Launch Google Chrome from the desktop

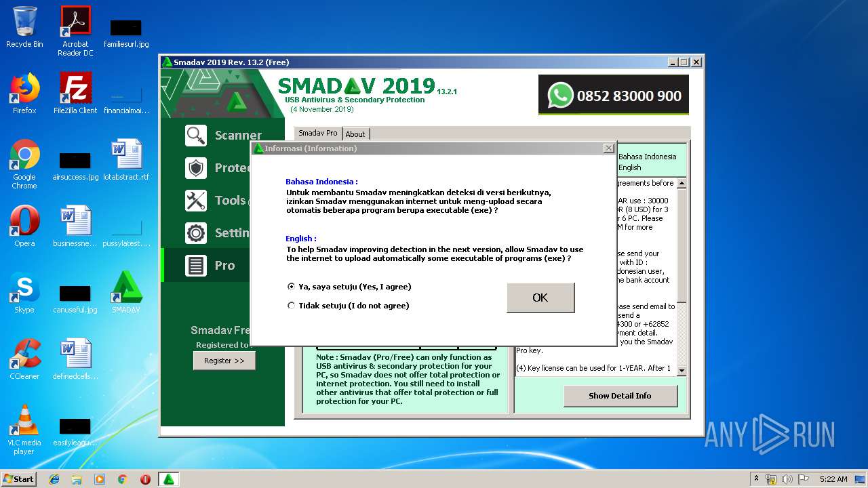pos(24,164)
